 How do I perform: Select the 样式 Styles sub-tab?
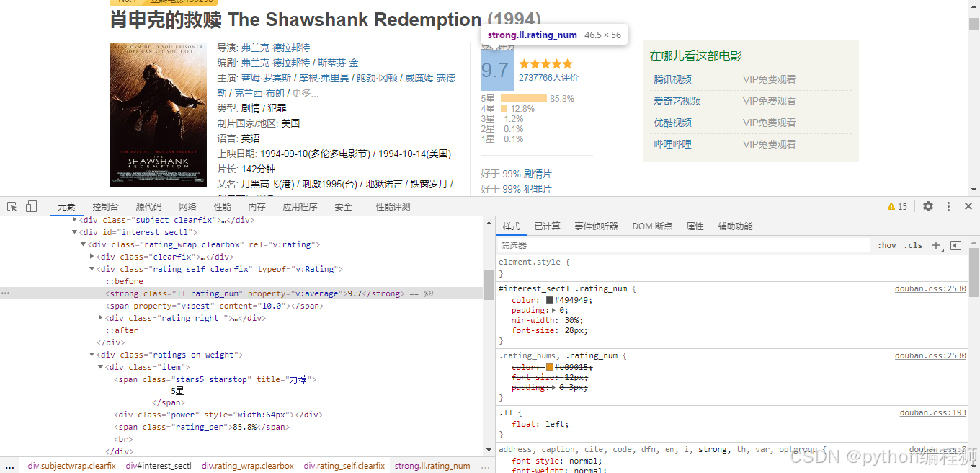point(511,226)
